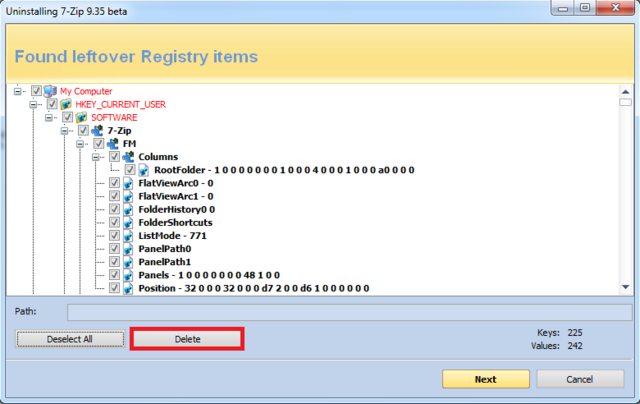Click the scrollbar down arrow

tap(625, 287)
